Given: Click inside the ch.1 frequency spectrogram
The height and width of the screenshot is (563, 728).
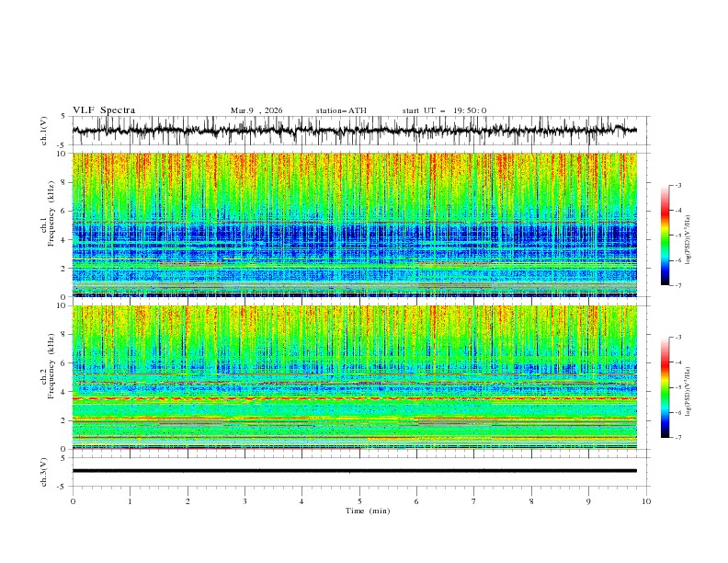Looking at the screenshot, I should [x=355, y=224].
